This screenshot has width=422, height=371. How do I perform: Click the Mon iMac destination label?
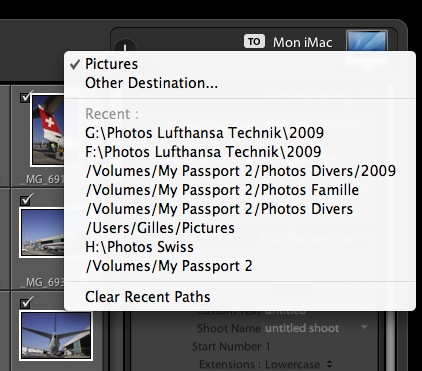point(303,42)
